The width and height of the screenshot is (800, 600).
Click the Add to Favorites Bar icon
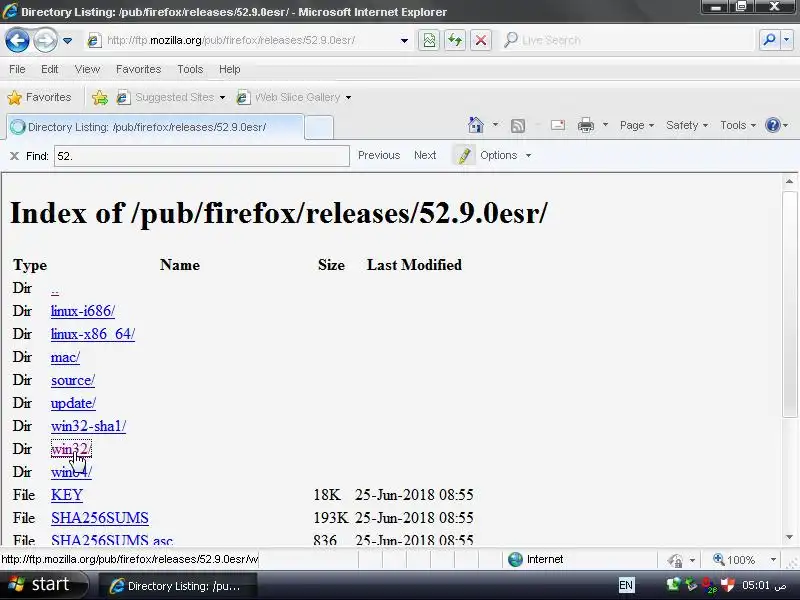[100, 97]
